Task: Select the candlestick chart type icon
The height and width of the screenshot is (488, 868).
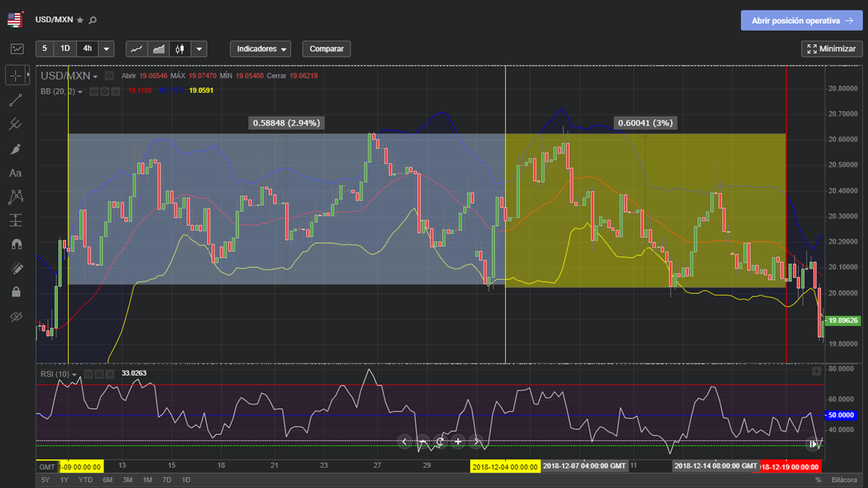Action: (x=180, y=49)
